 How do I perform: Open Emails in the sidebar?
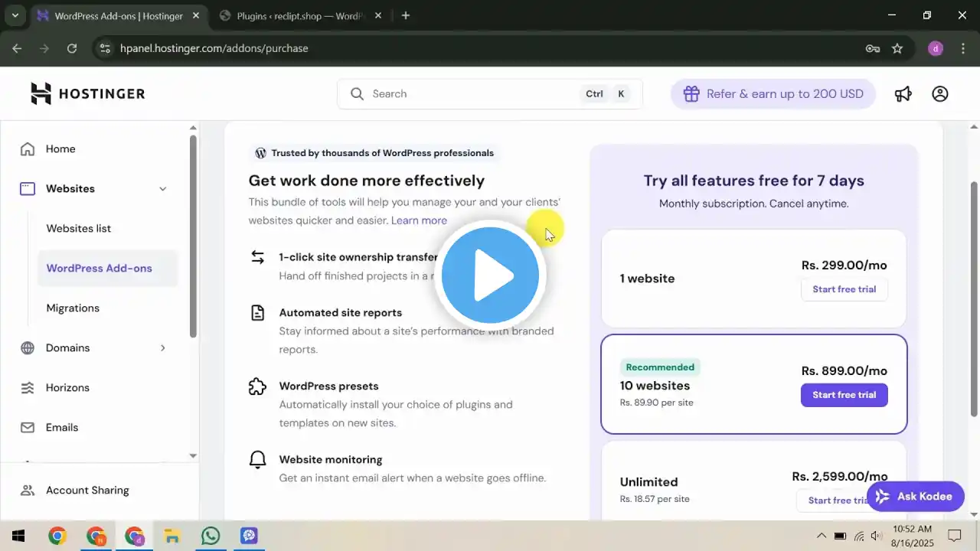(62, 428)
